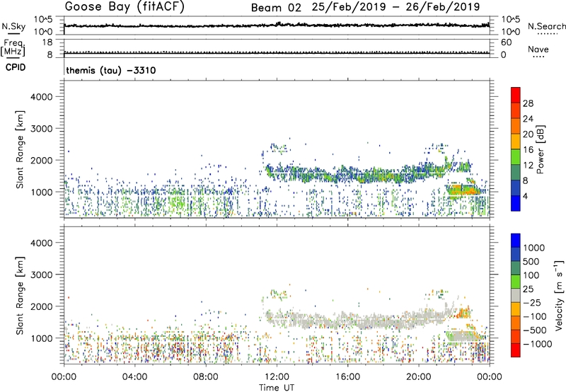Screen dimensions: 566x392
Task: Click the "18" frequency axis tick
Action: tap(47, 42)
